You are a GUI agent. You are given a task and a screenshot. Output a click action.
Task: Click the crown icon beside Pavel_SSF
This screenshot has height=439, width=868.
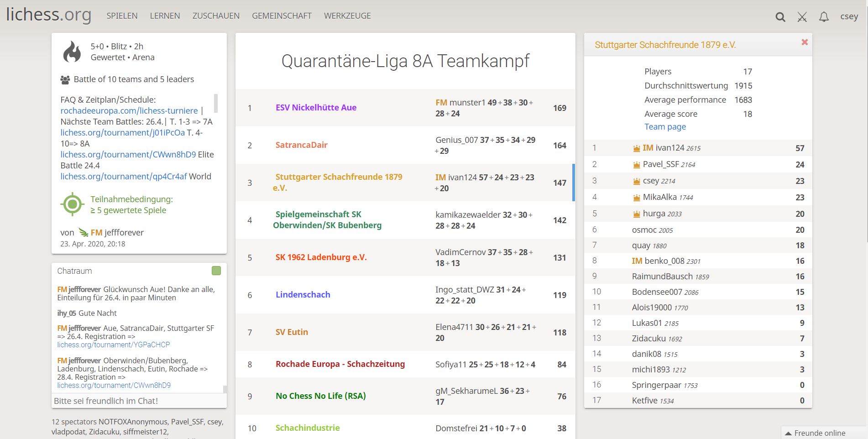637,165
